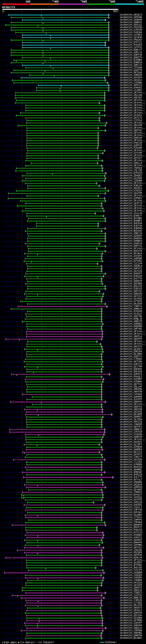Click hit UniRef100_P48728
The image size is (146, 644).
coord(131,143)
